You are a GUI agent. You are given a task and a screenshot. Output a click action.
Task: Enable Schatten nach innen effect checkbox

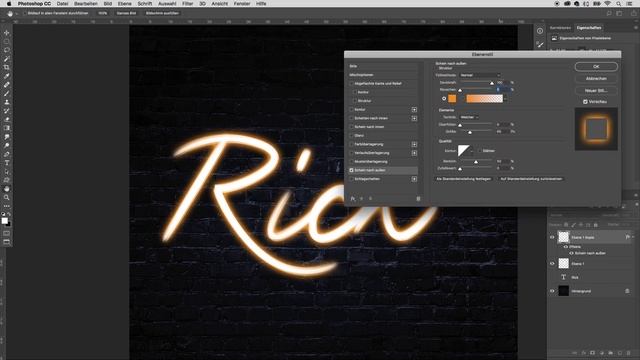[x=351, y=118]
